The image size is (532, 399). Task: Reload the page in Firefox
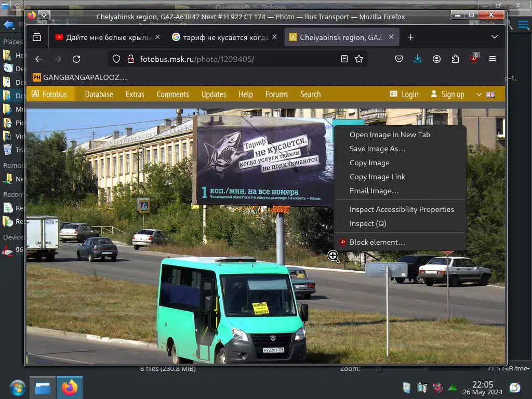click(x=76, y=59)
